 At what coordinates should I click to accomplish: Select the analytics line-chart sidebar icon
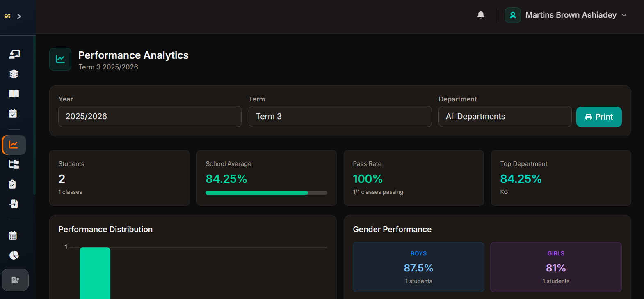click(14, 145)
